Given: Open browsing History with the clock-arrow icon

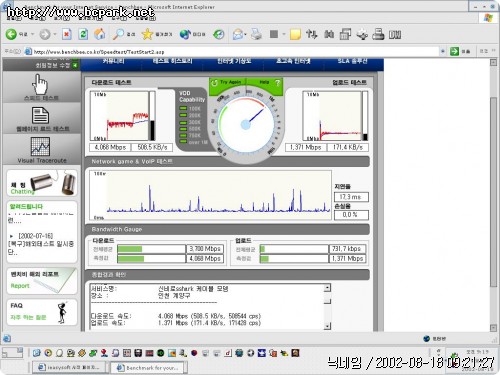Looking at the screenshot, I should tap(219, 34).
